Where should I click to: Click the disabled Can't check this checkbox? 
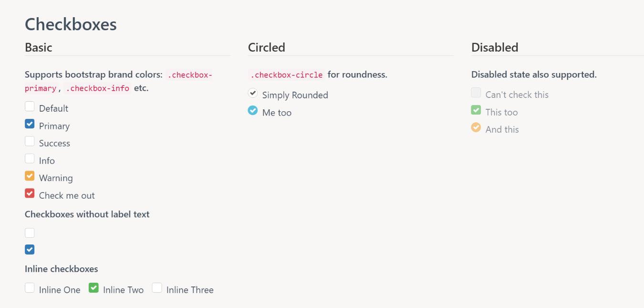[476, 93]
